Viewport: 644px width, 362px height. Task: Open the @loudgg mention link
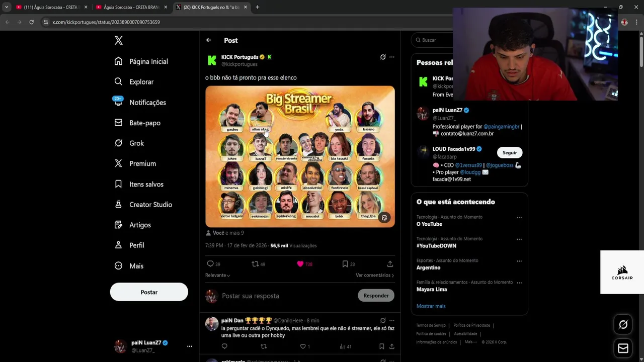470,172
